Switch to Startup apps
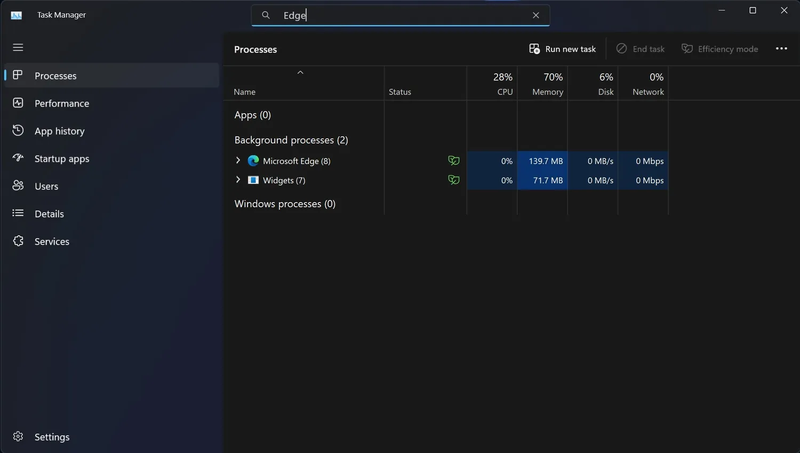 pos(112,158)
